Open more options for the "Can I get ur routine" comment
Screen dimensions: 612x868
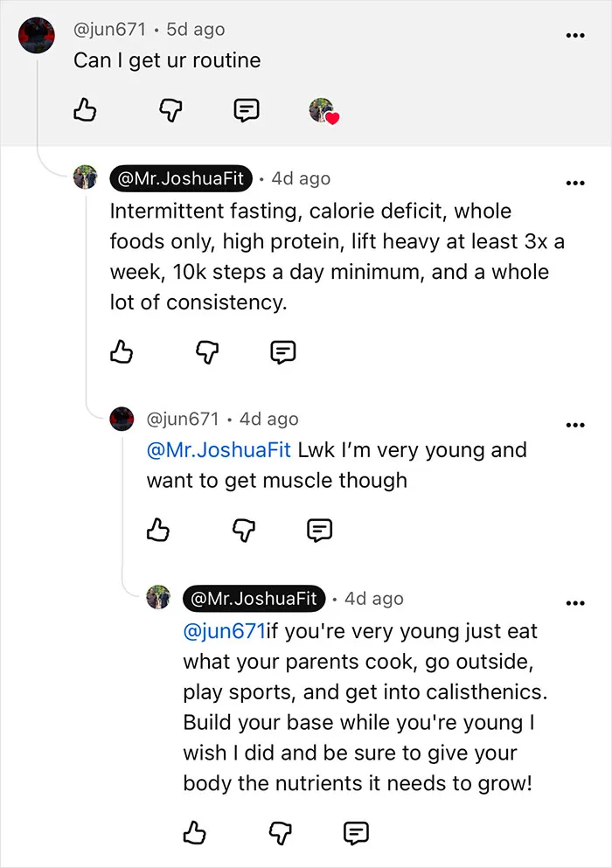coord(575,36)
